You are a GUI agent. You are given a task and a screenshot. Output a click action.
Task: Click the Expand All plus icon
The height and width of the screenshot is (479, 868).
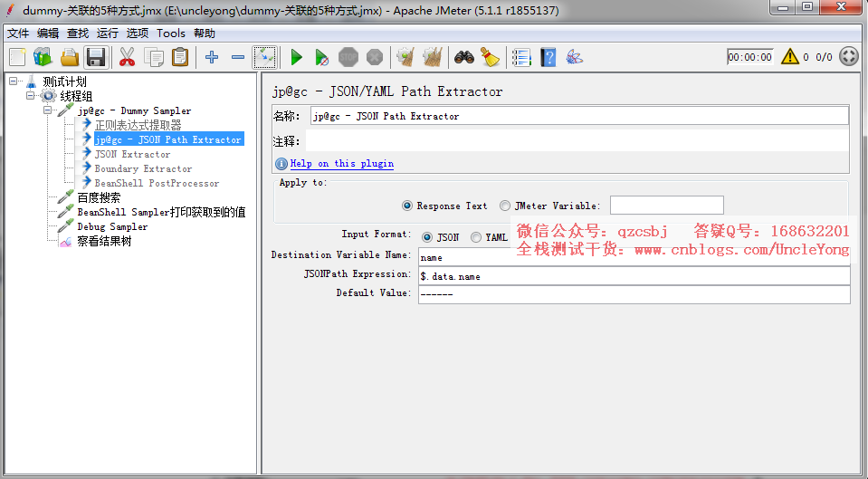coord(212,57)
